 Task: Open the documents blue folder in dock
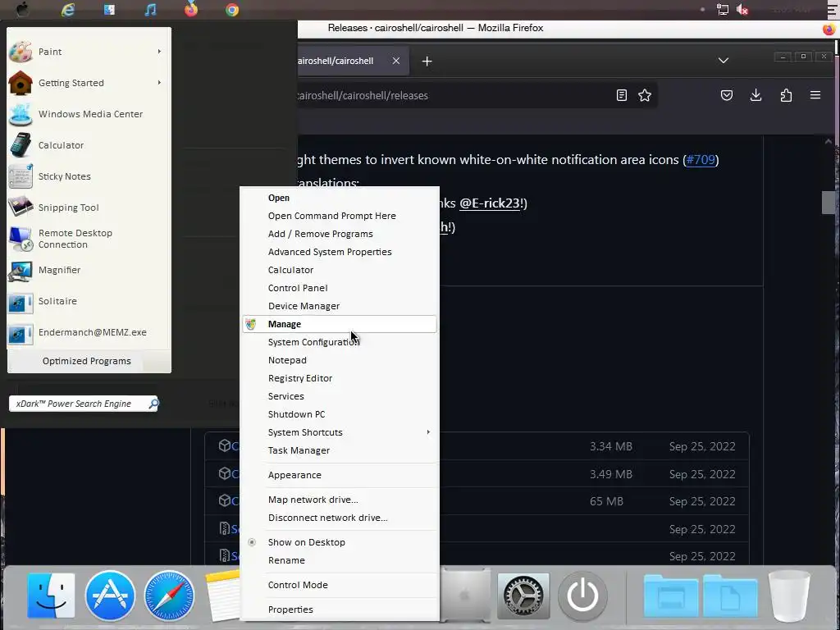(x=729, y=596)
